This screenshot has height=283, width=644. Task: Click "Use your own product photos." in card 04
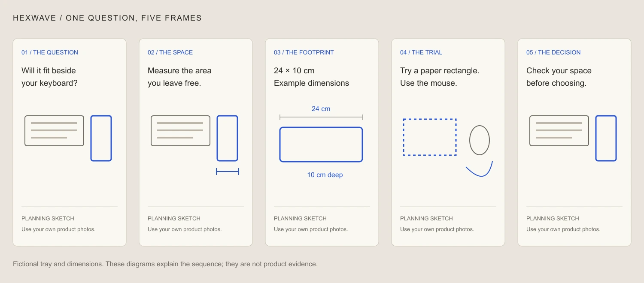point(437,229)
